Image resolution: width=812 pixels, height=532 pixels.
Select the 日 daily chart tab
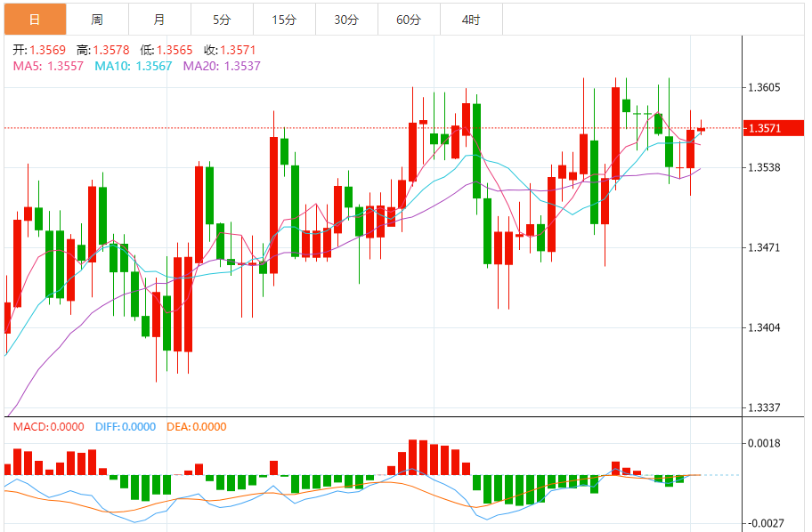[x=36, y=20]
